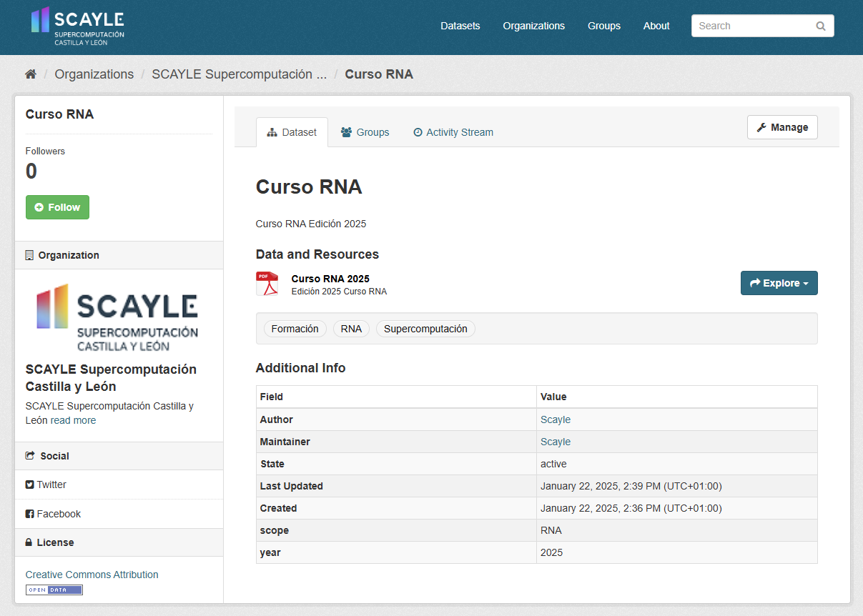Click the Maintainer Scayle link

pos(556,442)
